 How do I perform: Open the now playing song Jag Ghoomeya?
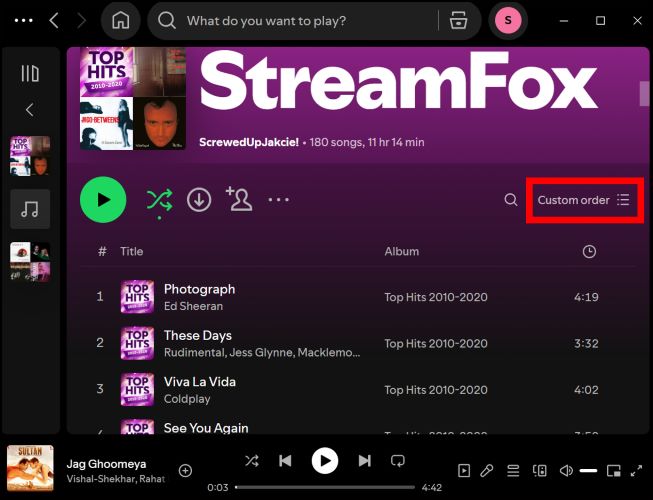pos(106,464)
